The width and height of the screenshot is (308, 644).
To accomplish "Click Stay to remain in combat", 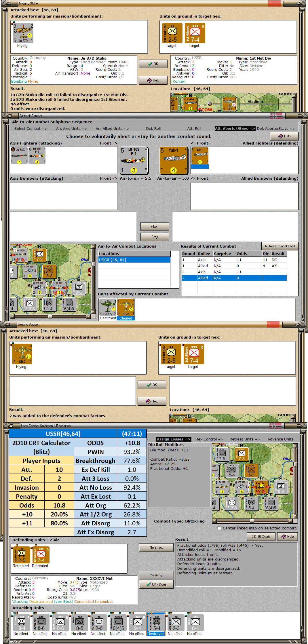I will click(x=155, y=237).
